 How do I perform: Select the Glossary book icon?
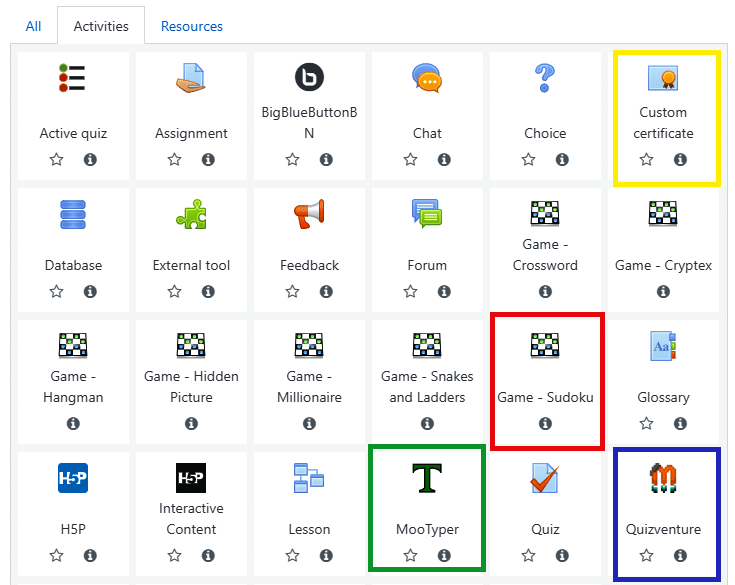click(x=663, y=346)
